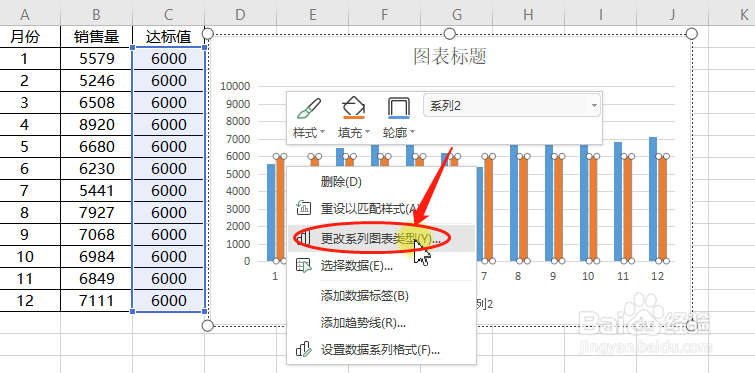Viewport: 755px width, 373px height.
Task: Choose 添加趋势线(R)... menu item
Action: [381, 323]
